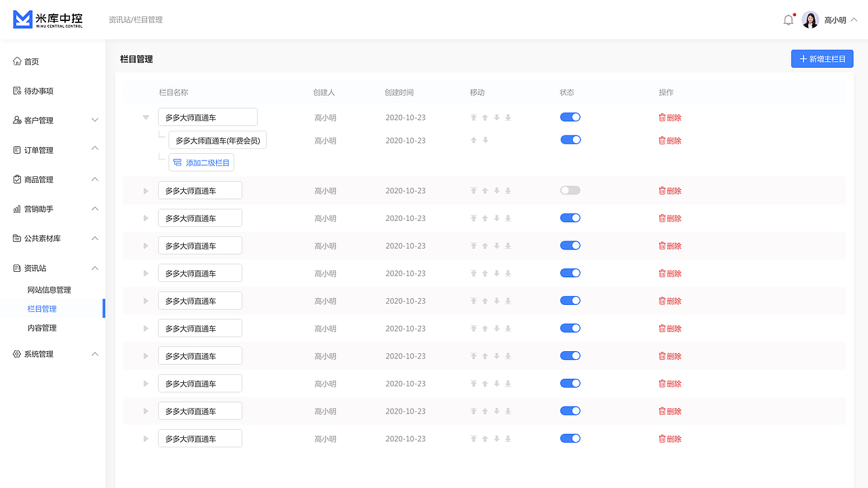Select 网站信息管理 submenu item
The width and height of the screenshot is (868, 488).
[x=49, y=290]
